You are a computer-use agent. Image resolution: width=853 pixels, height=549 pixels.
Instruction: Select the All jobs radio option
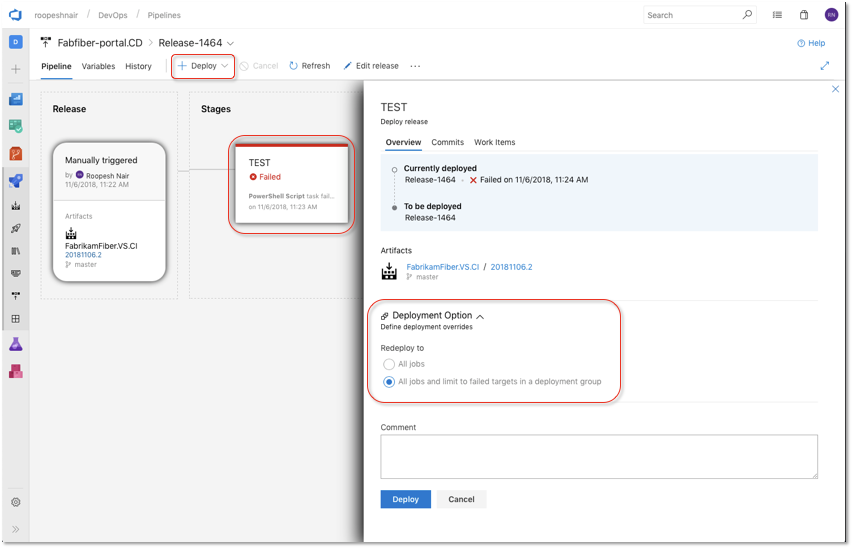click(388, 364)
